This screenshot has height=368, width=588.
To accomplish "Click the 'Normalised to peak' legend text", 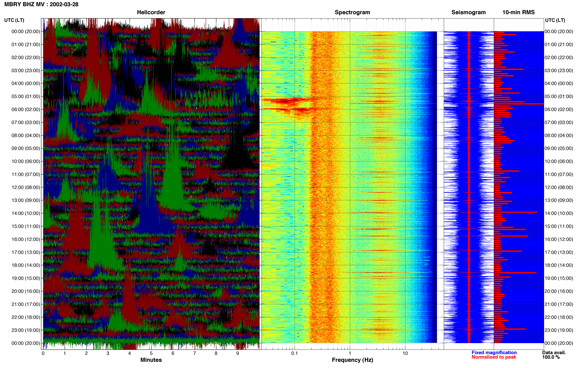I will (x=494, y=357).
